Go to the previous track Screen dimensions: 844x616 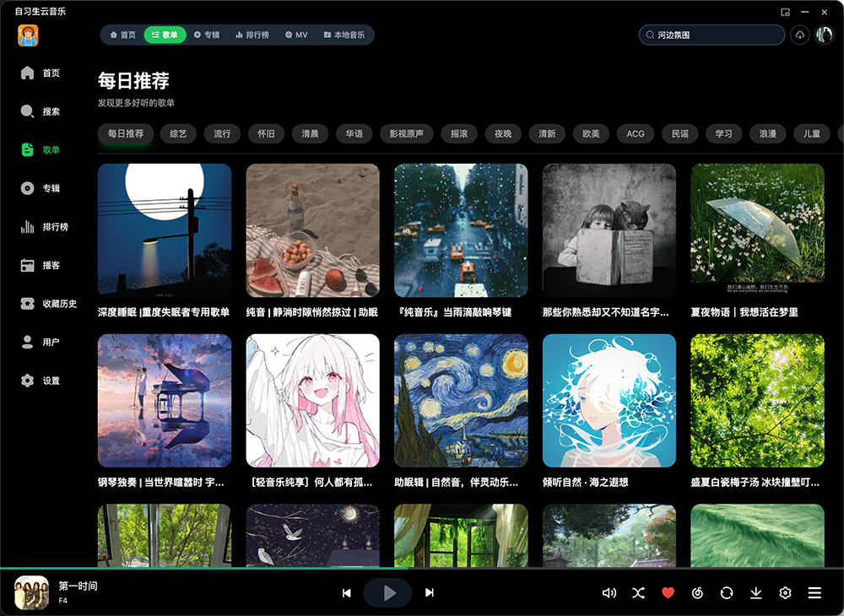pos(347,593)
